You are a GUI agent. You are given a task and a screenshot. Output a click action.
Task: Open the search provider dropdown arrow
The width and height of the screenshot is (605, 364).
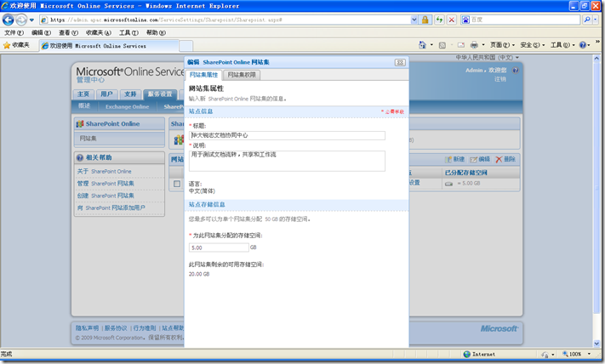coord(595,20)
